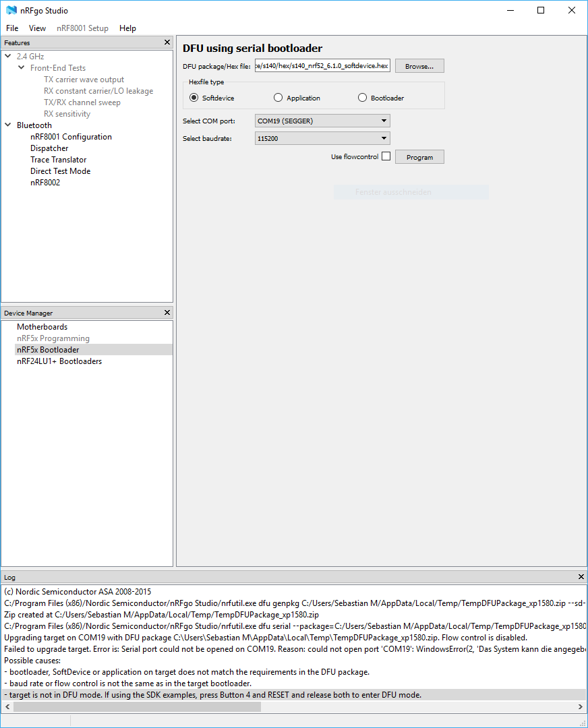Screen dimensions: 588x728
Task: Open the File menu
Action: pos(12,28)
